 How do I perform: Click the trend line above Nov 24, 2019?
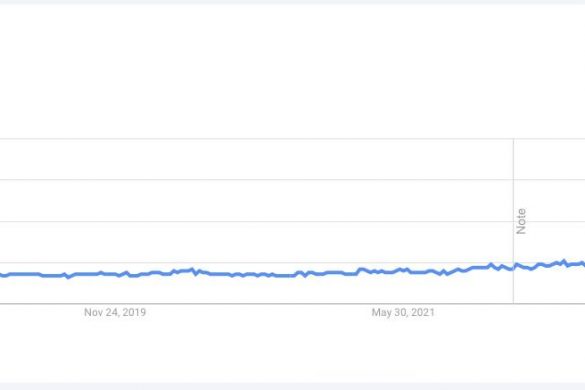click(115, 275)
